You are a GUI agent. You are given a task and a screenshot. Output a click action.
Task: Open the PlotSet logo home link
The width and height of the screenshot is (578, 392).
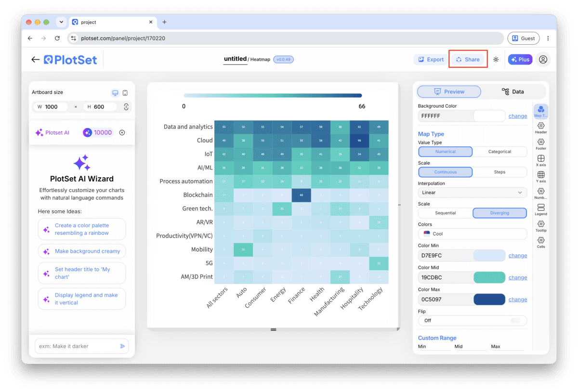pyautogui.click(x=70, y=60)
